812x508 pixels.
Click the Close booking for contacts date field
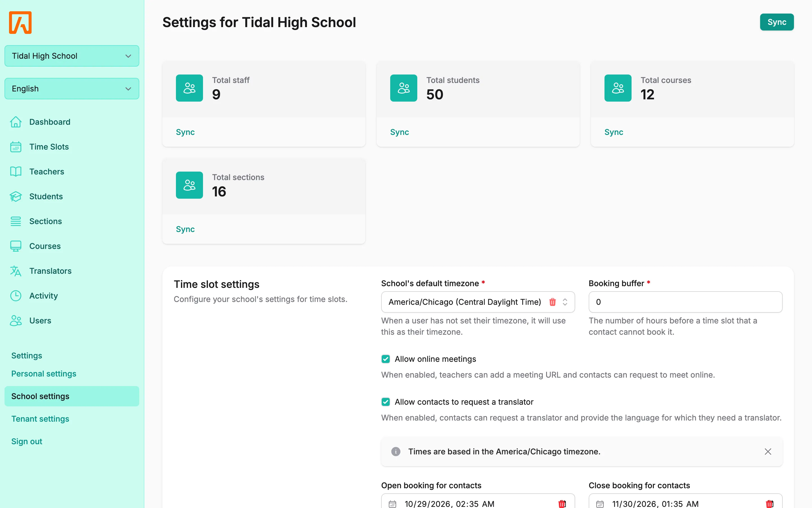685,501
